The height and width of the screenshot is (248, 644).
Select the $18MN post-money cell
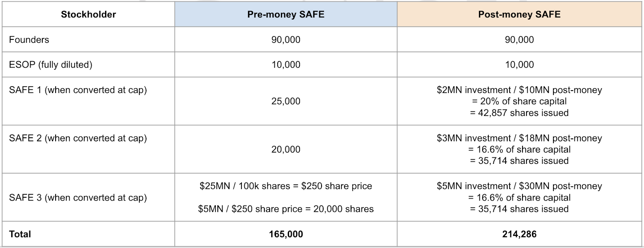(519, 149)
